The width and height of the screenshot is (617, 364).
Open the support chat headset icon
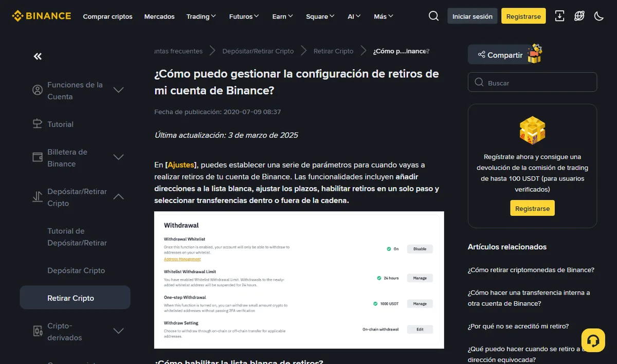[593, 340]
